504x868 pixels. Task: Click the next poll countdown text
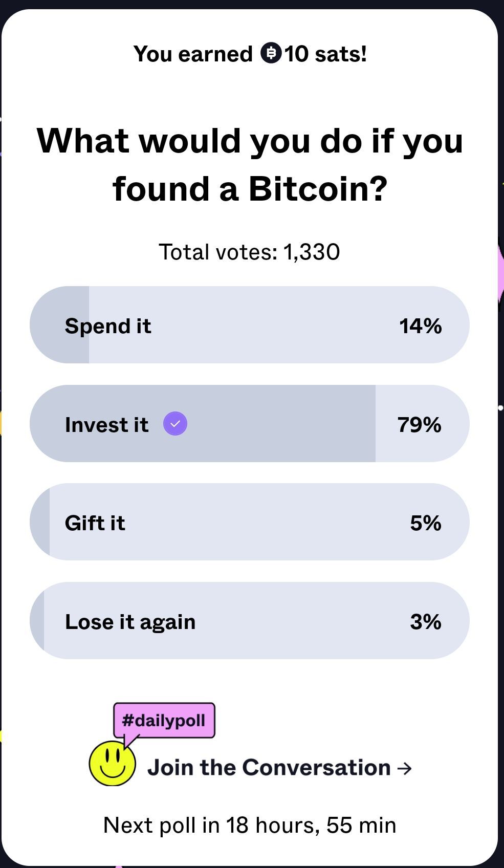click(x=250, y=825)
